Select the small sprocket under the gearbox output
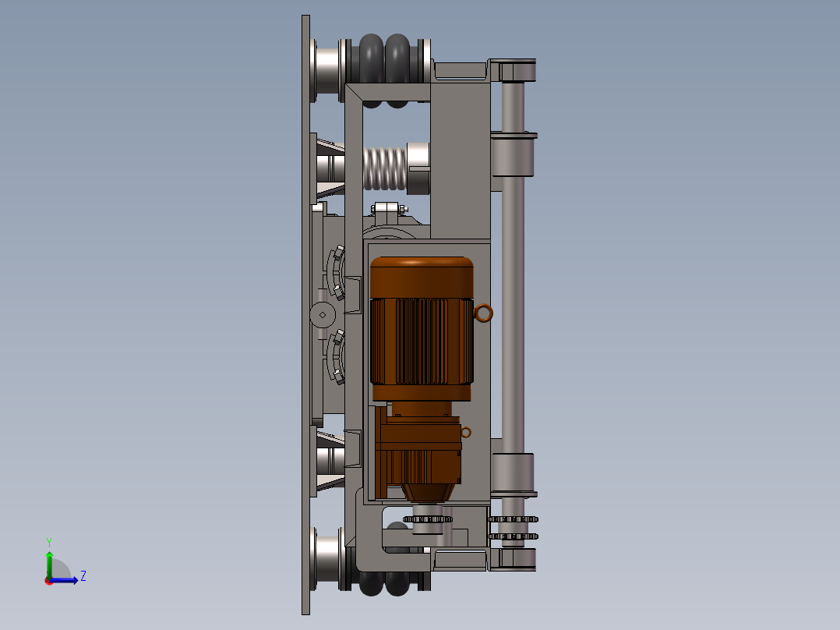Screen dimensions: 840x630 [x=428, y=519]
